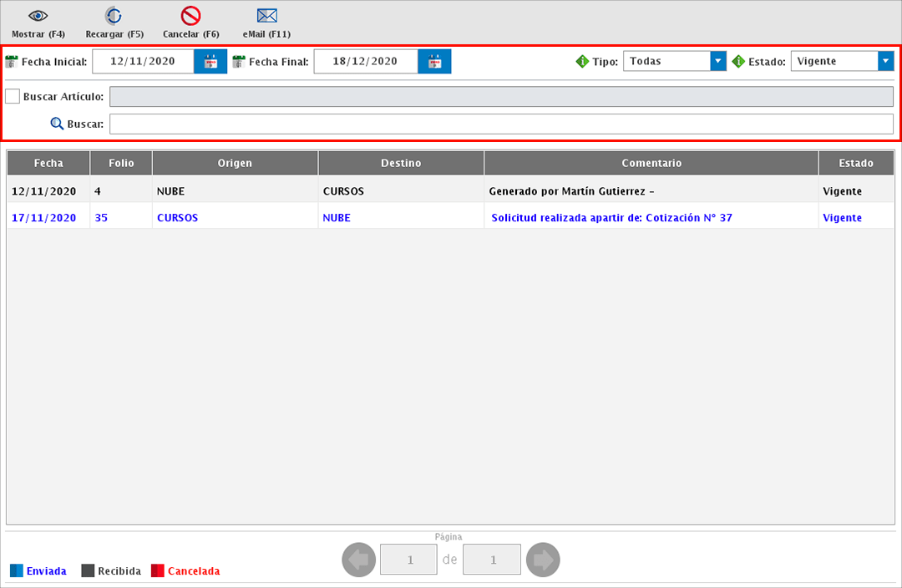Open the Fecha Final calendar picker

[434, 62]
